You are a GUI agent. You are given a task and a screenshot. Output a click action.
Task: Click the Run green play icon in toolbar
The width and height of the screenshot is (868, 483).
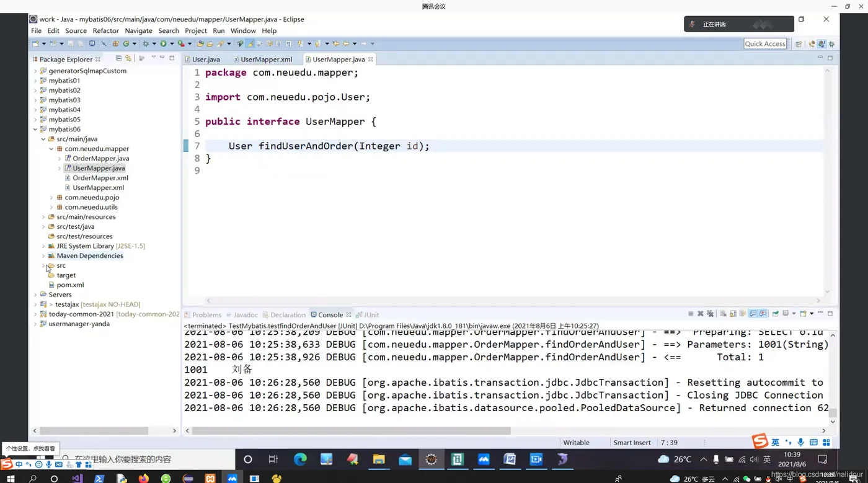pyautogui.click(x=163, y=44)
